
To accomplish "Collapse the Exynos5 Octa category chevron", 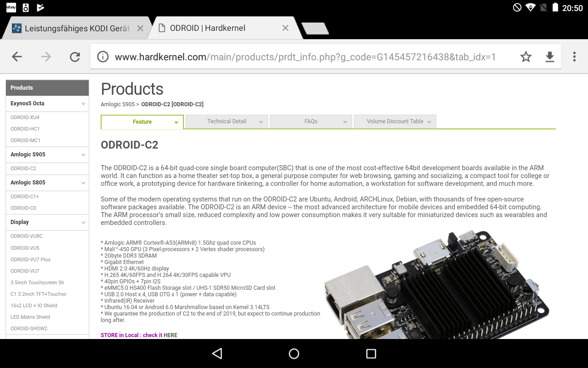I will pyautogui.click(x=83, y=103).
